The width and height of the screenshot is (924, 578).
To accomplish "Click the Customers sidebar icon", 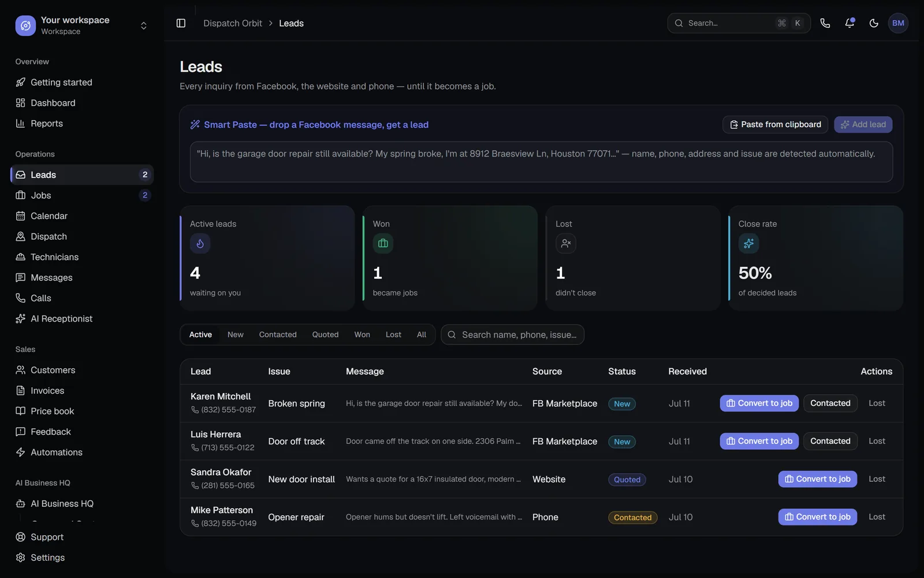I will 21,370.
